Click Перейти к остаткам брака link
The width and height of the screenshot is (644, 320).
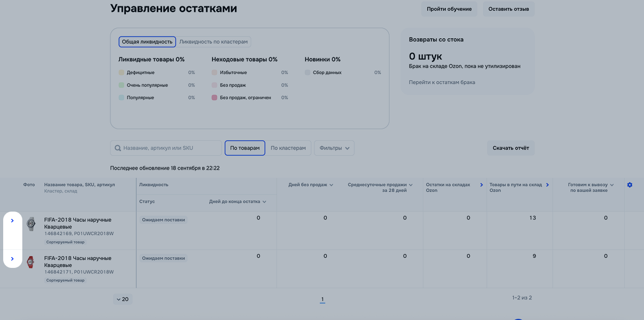(x=442, y=82)
